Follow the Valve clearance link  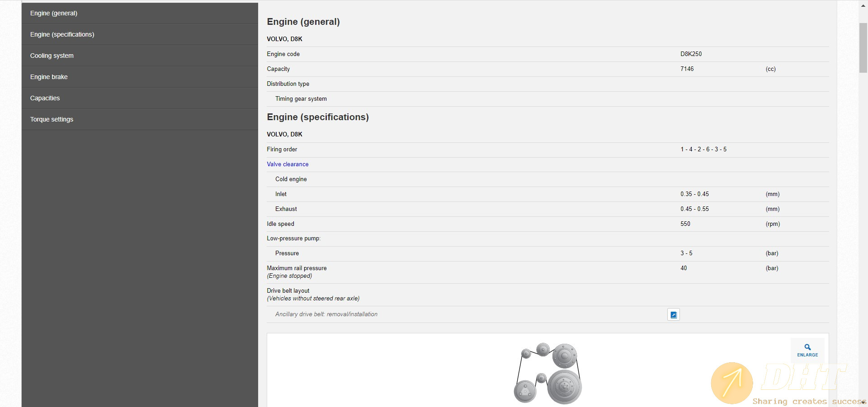coord(288,164)
